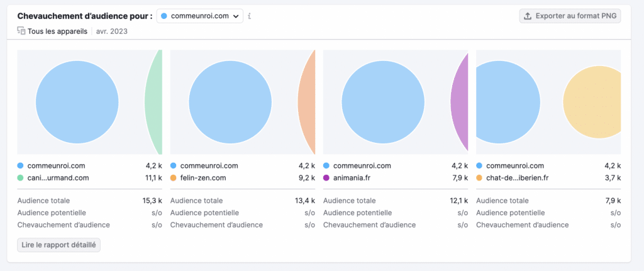The width and height of the screenshot is (644, 271).
Task: Click green legend dot for cani...urmand.com
Action: coord(20,178)
